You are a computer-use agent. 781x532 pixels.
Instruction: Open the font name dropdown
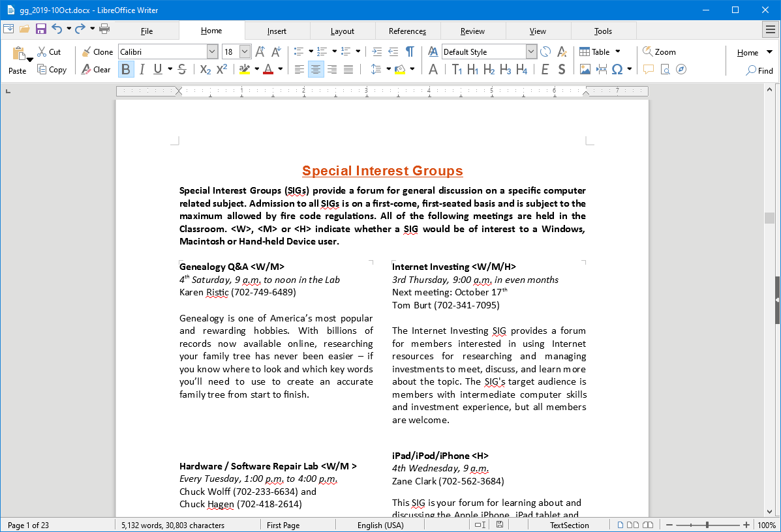click(x=212, y=51)
